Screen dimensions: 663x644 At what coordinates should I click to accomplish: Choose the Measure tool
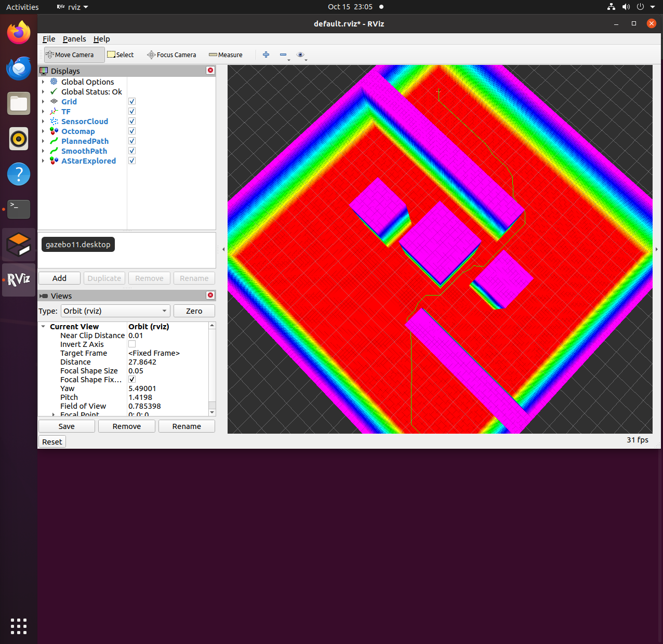point(226,55)
